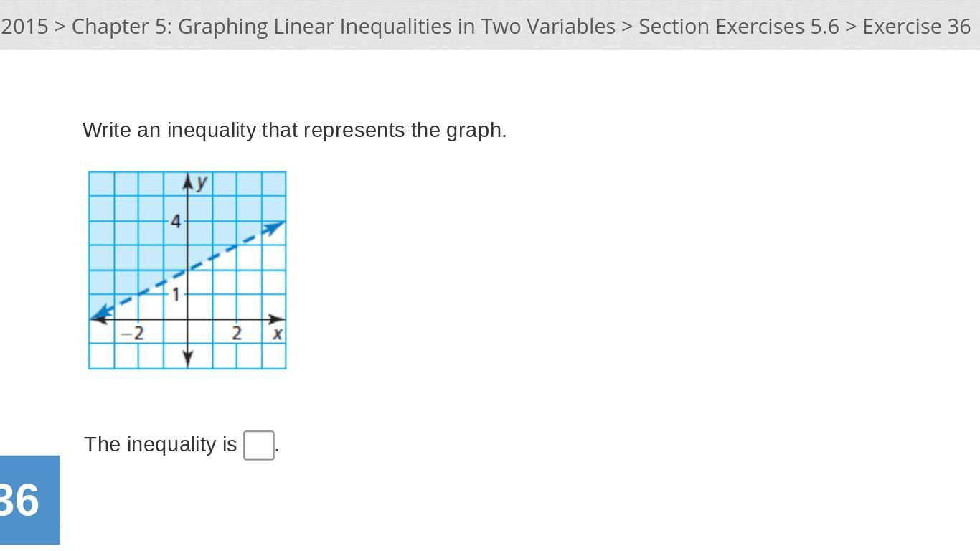
Task: Click the x-axis label on the graph
Action: click(x=277, y=334)
